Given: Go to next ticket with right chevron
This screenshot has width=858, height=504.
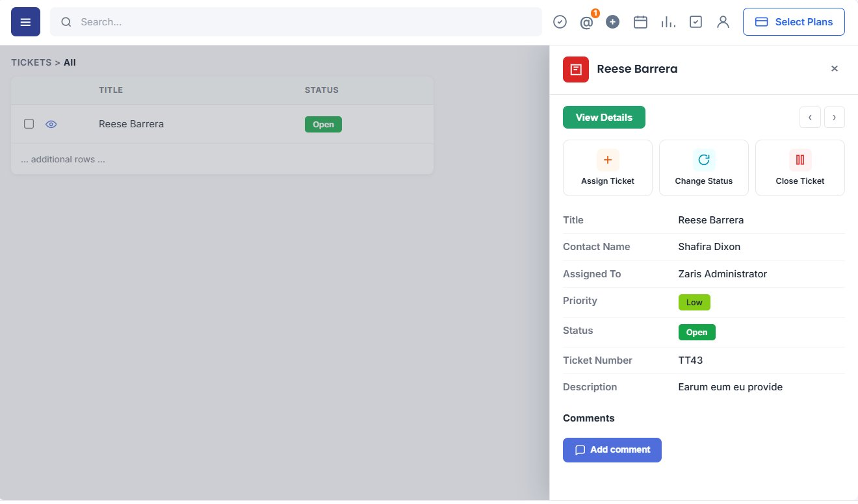Looking at the screenshot, I should pyautogui.click(x=835, y=118).
